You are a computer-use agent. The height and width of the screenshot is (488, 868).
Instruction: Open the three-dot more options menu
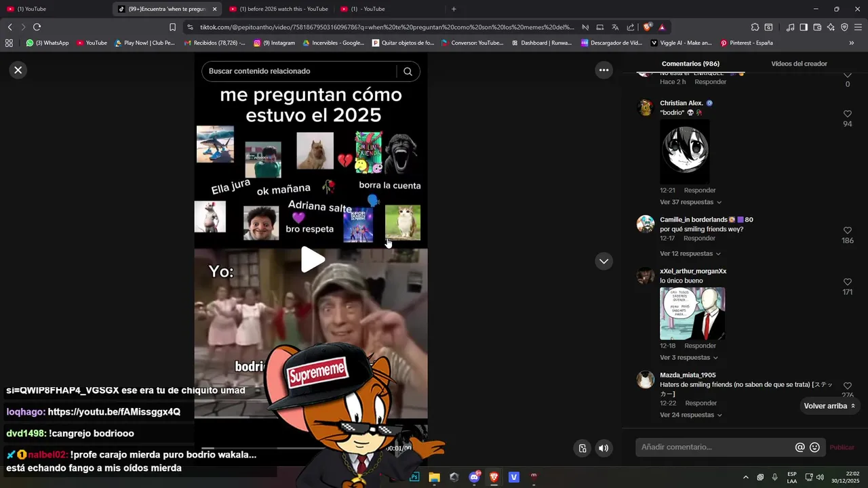[604, 70]
